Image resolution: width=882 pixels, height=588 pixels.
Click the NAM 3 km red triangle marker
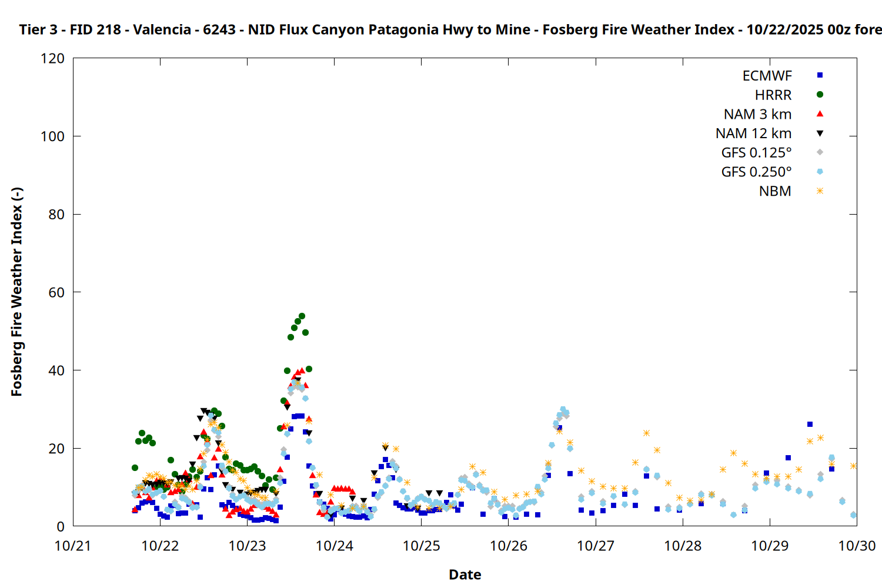coord(820,114)
